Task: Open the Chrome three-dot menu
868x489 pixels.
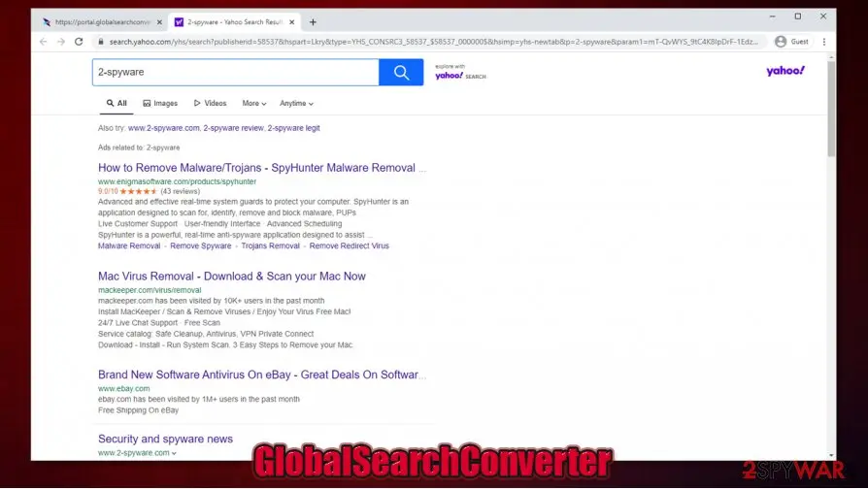Action: pos(824,42)
